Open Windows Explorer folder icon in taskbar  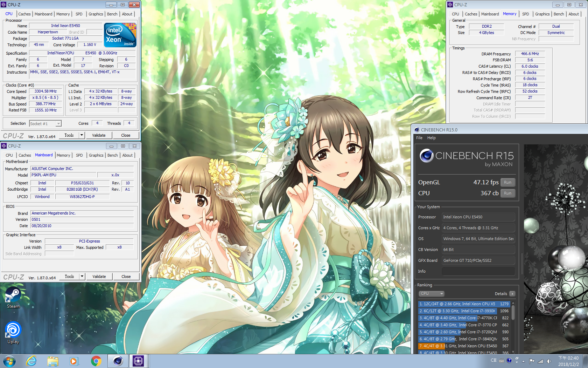point(53,361)
